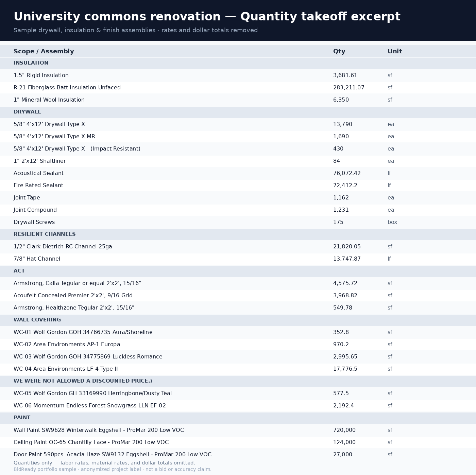
Task: Click the quantity 3,681.61
Action: pos(345,75)
